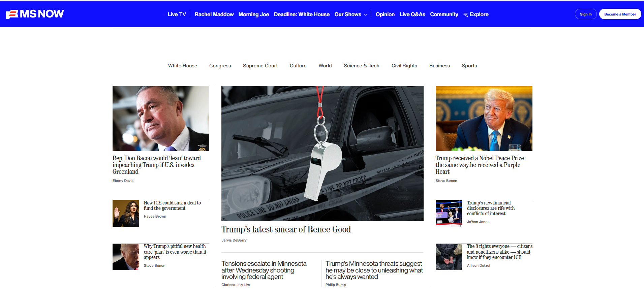Open the 3 rights ICE encounter thumbnail
This screenshot has height=289, width=644.
coord(449,257)
